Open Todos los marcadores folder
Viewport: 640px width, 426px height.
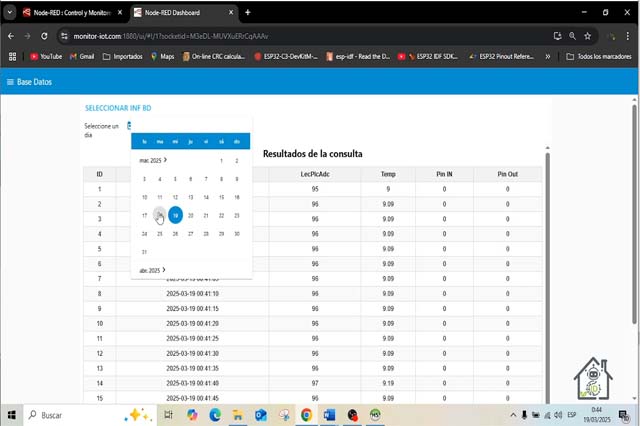point(598,57)
